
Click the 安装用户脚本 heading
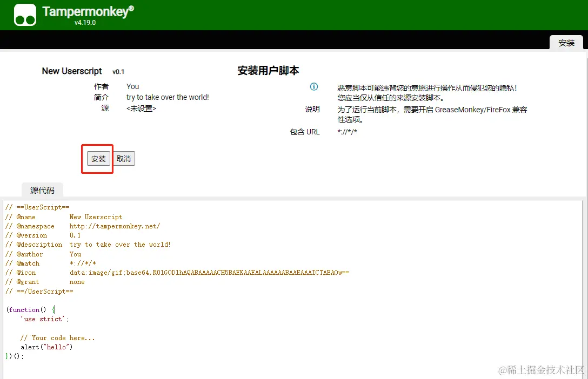[268, 70]
